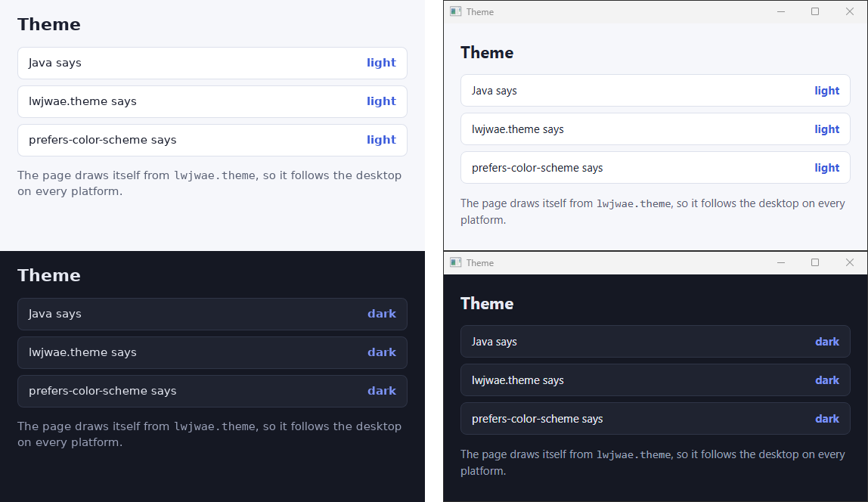Select 'prefers-color-scheme says' row in the light Theme window
868x502 pixels.
[656, 168]
